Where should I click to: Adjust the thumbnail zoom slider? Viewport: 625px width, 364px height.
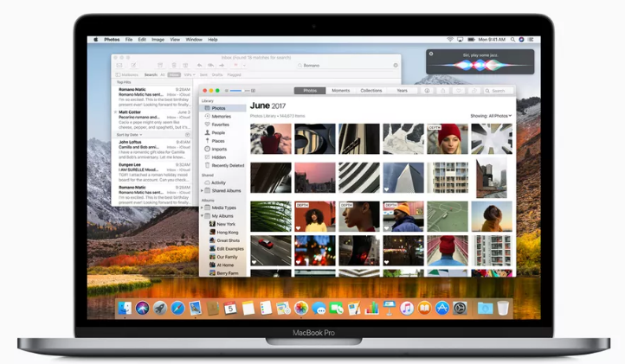point(238,90)
